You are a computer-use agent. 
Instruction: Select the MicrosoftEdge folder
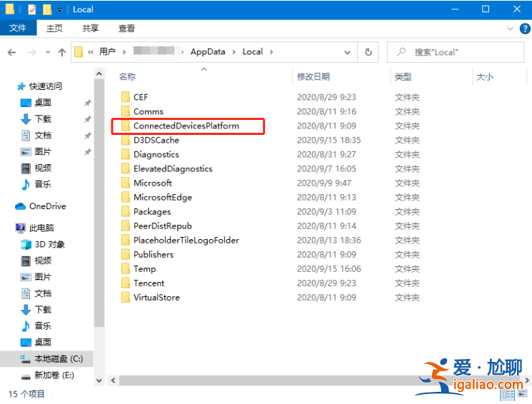163,198
